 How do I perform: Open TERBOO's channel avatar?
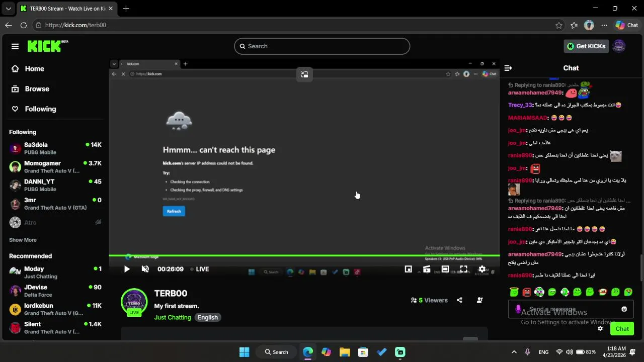134,301
